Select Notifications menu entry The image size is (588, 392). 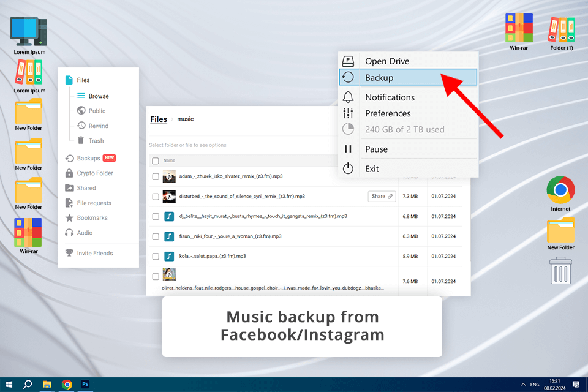tap(408, 97)
